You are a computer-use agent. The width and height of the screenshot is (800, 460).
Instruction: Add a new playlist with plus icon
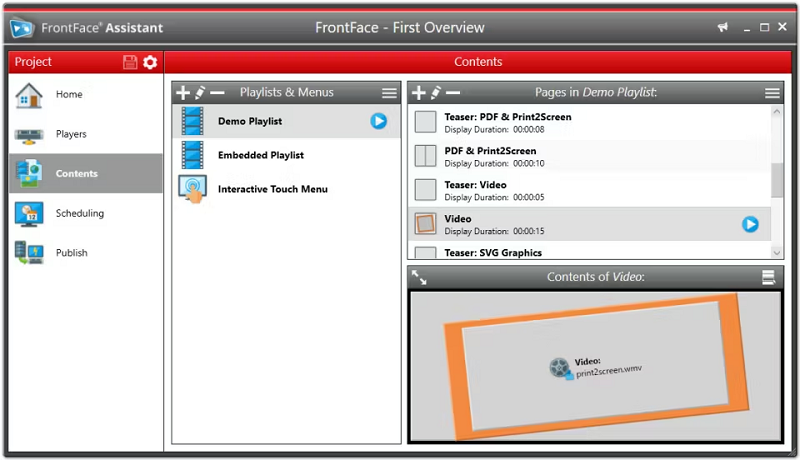point(182,93)
